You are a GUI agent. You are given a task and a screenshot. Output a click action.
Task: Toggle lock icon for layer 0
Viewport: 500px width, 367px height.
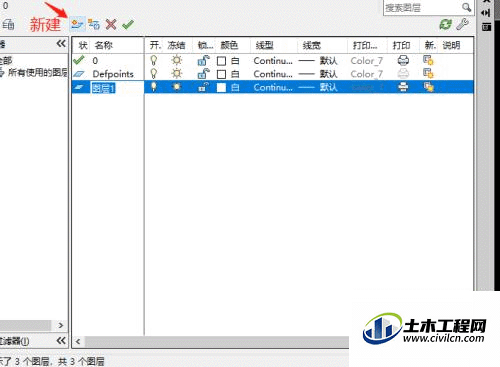coord(203,60)
